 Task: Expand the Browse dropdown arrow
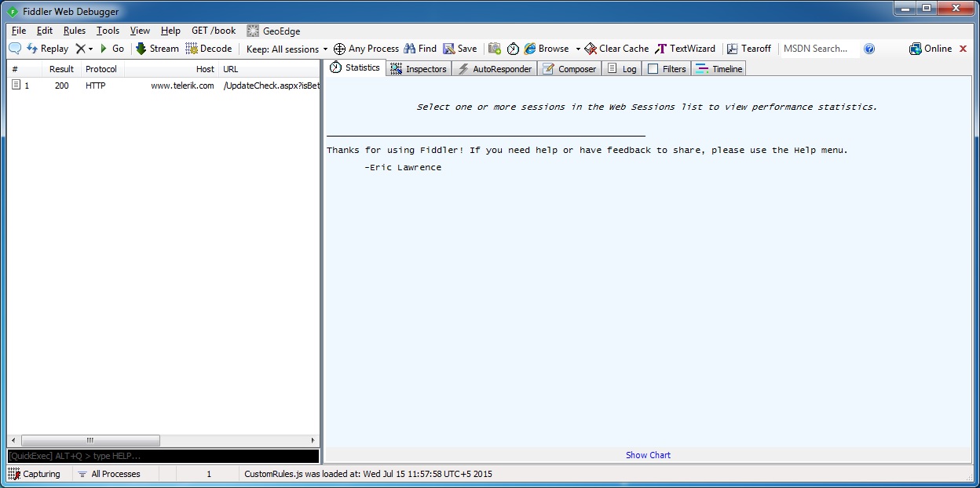(x=578, y=49)
